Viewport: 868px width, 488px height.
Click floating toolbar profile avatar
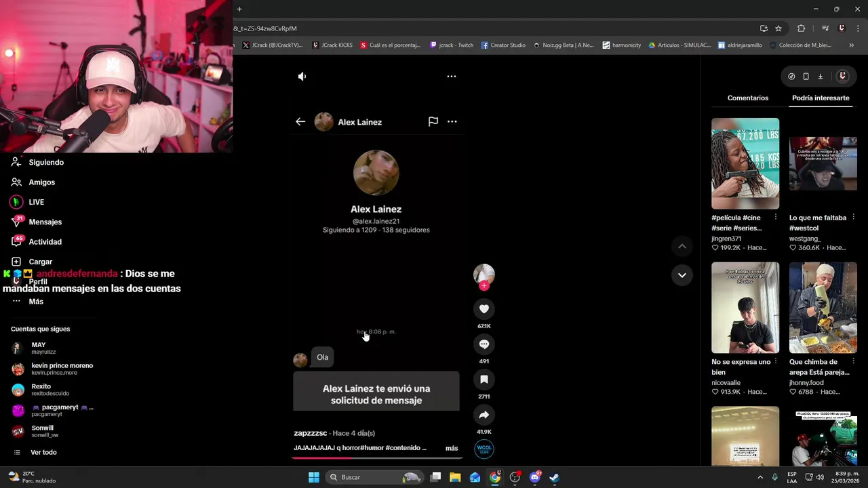point(842,77)
